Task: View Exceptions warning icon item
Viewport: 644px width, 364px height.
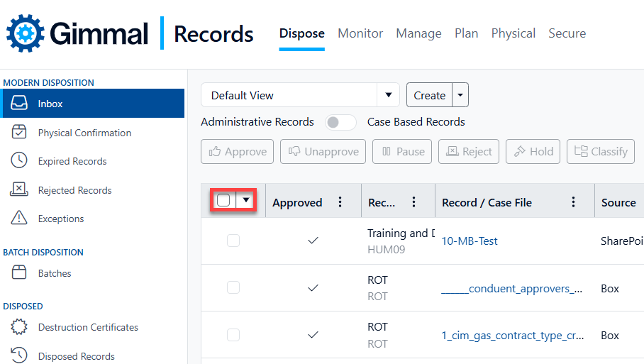Action: pos(19,219)
